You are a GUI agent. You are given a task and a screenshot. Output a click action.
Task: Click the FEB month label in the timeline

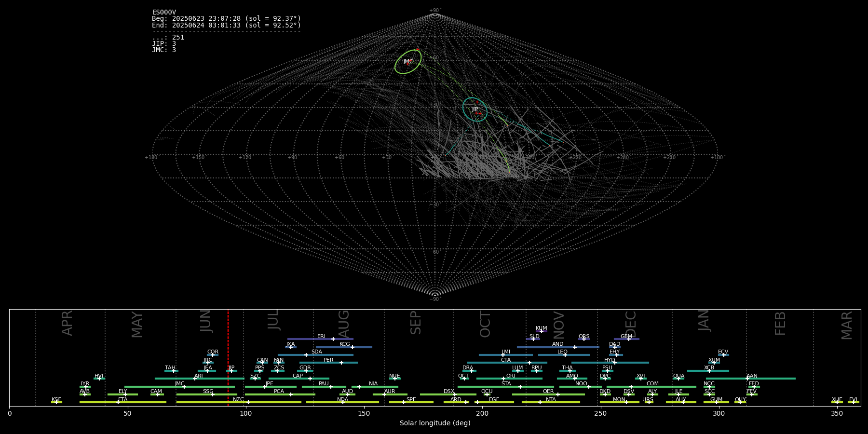780,323
